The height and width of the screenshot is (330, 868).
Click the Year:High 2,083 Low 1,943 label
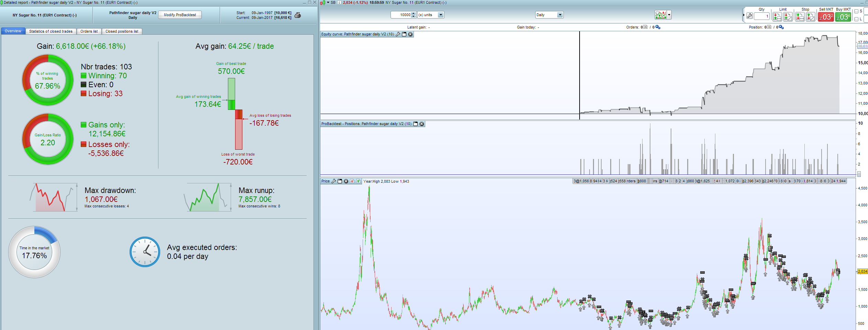point(386,181)
